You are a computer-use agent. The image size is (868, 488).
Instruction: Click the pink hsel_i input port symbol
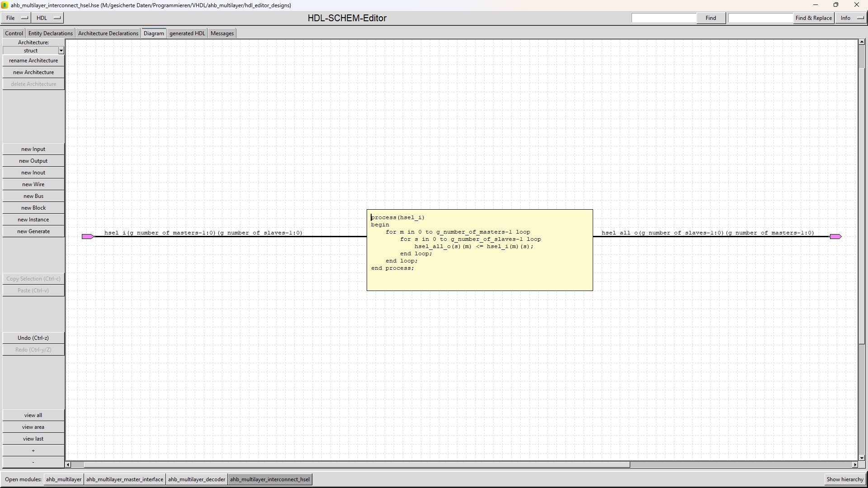87,236
